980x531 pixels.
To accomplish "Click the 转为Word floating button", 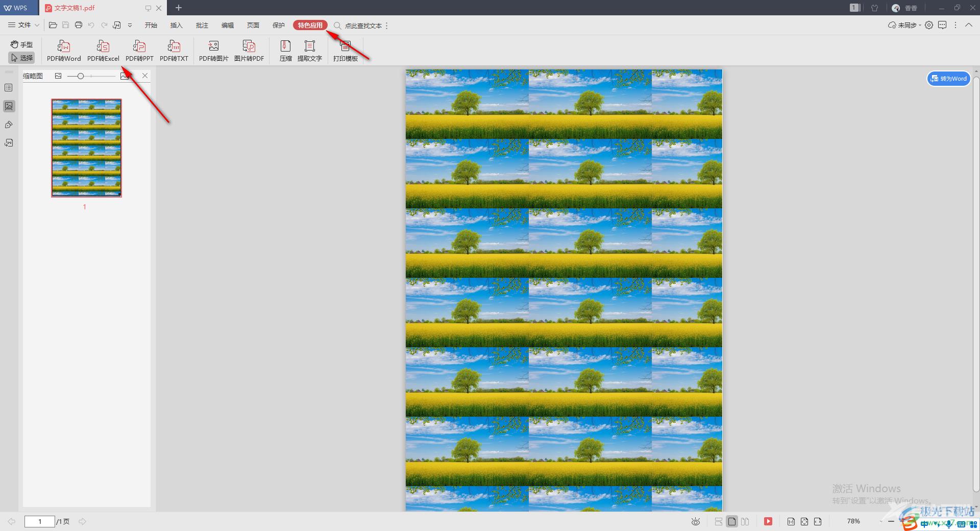I will [948, 79].
